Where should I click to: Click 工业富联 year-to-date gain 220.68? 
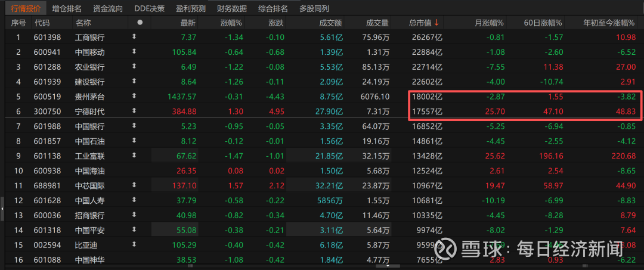[624, 156]
